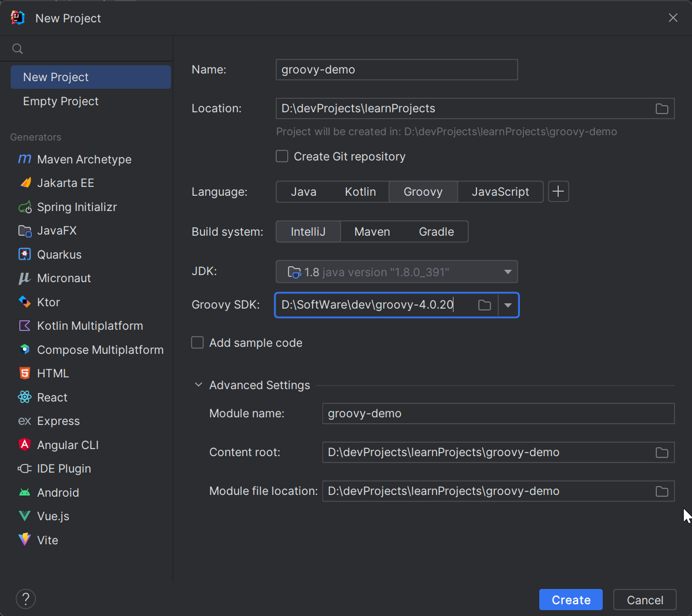
Task: Select Empty Project in sidebar
Action: (90, 101)
